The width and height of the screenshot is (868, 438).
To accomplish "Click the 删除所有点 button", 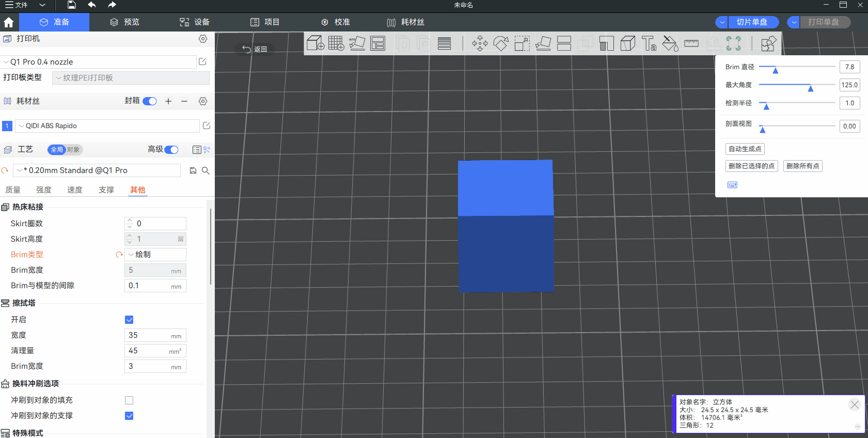I will coord(802,166).
